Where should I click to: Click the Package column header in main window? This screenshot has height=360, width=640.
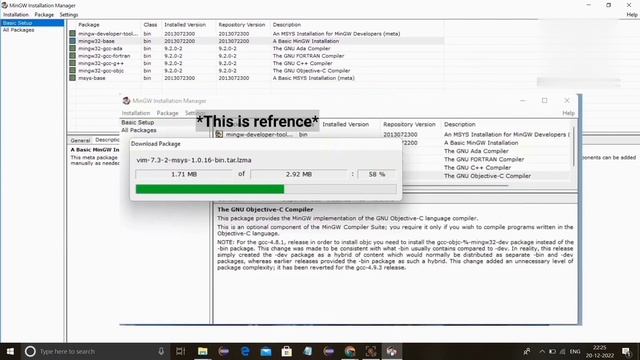89,24
